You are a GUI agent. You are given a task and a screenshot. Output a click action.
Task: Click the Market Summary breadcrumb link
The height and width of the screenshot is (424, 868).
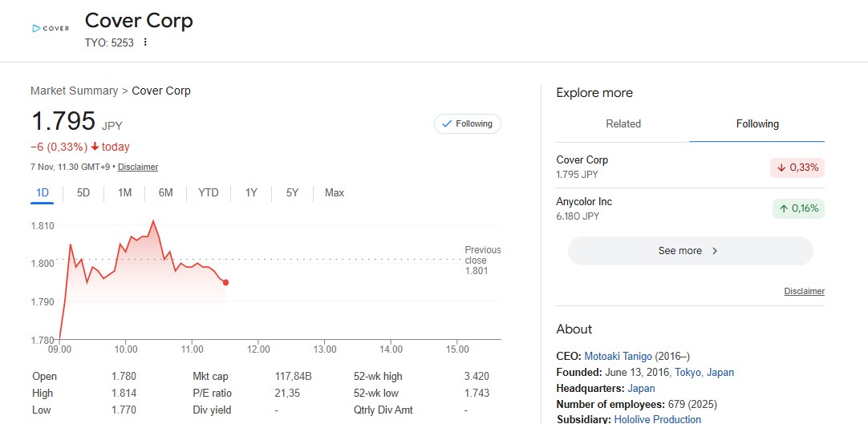[74, 91]
